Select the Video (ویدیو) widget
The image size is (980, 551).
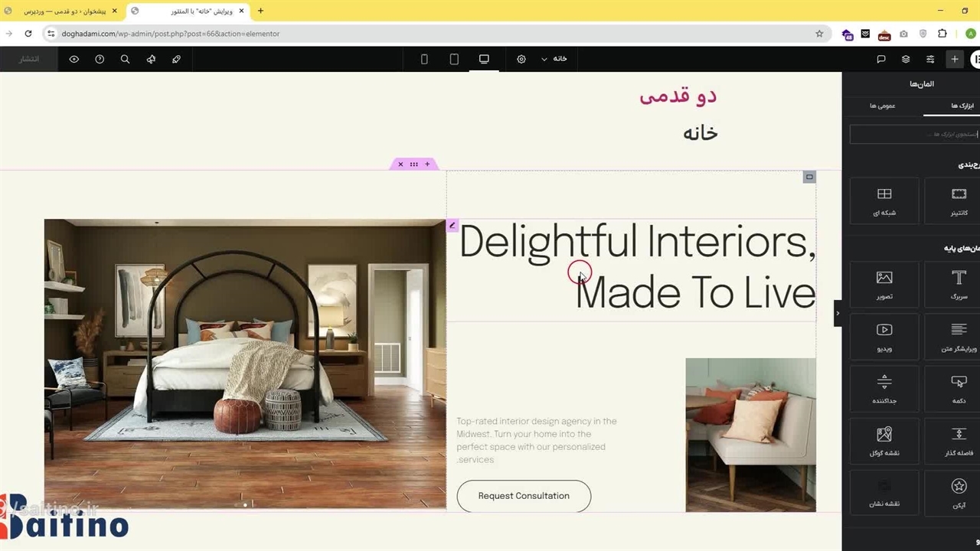(x=884, y=337)
